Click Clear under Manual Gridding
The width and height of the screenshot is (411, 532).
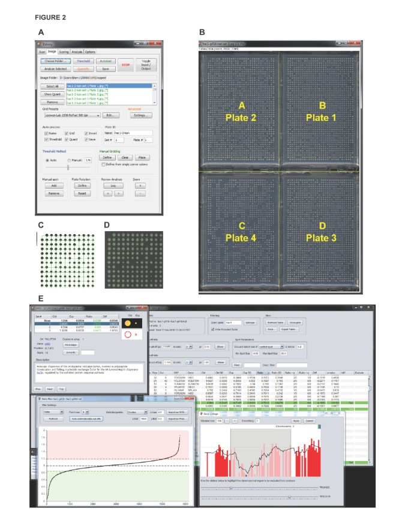point(125,157)
